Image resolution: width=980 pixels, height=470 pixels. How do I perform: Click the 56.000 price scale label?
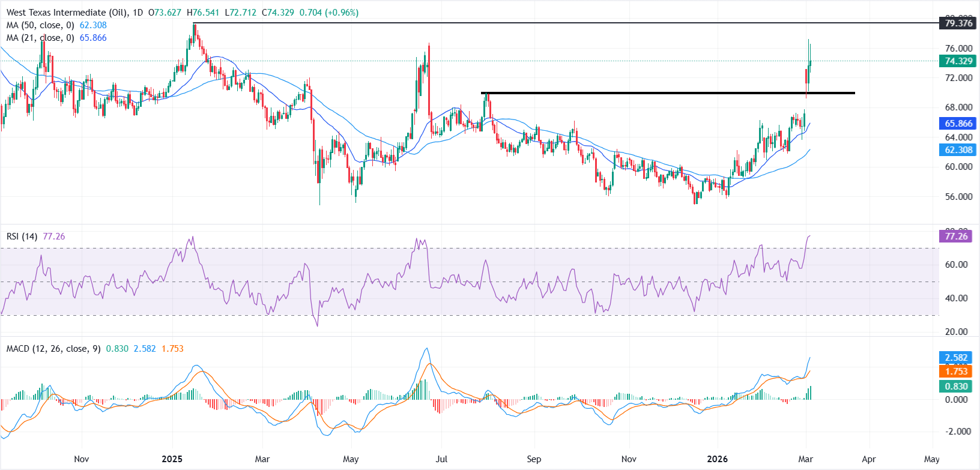958,197
